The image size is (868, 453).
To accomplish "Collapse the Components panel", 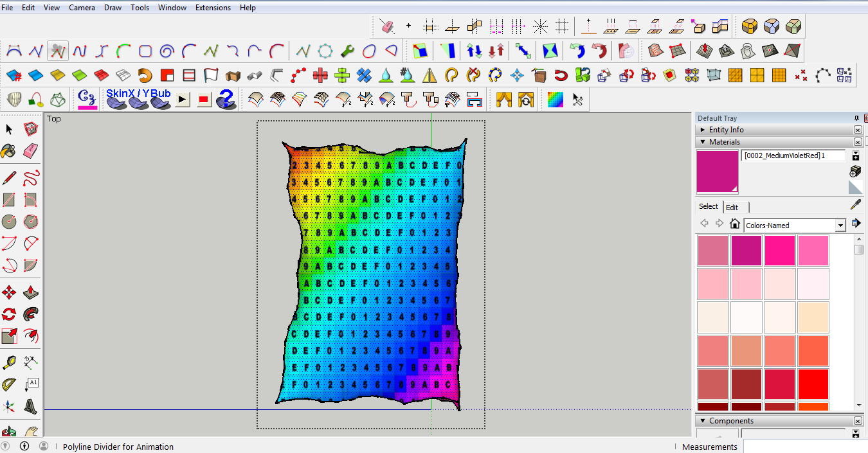I will [703, 421].
